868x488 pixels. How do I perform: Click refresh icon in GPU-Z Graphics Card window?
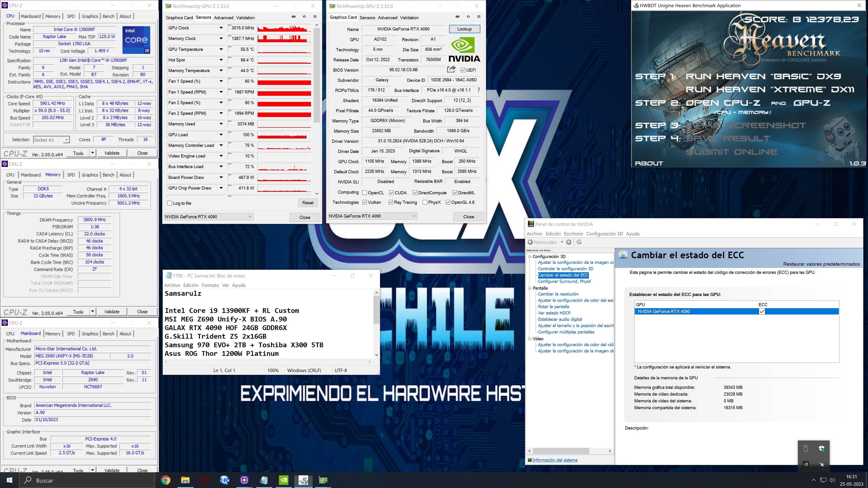(468, 16)
